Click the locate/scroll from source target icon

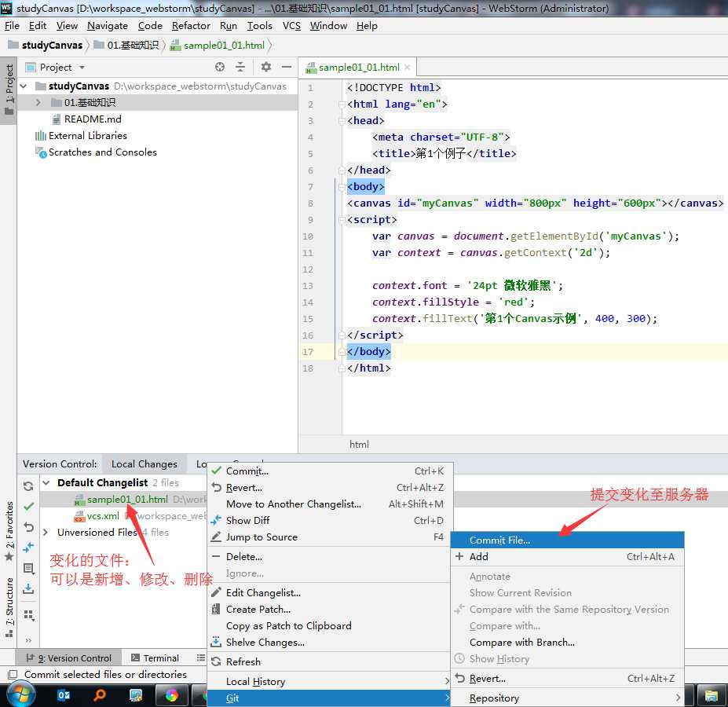[x=220, y=67]
